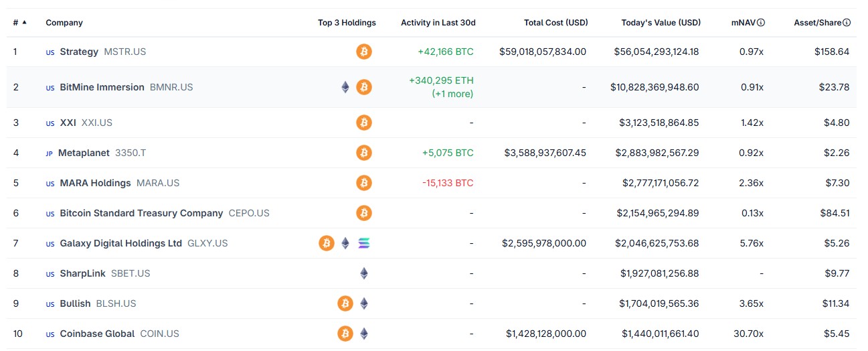The width and height of the screenshot is (868, 351).
Task: Click the 3350.T ticker
Action: coord(131,153)
